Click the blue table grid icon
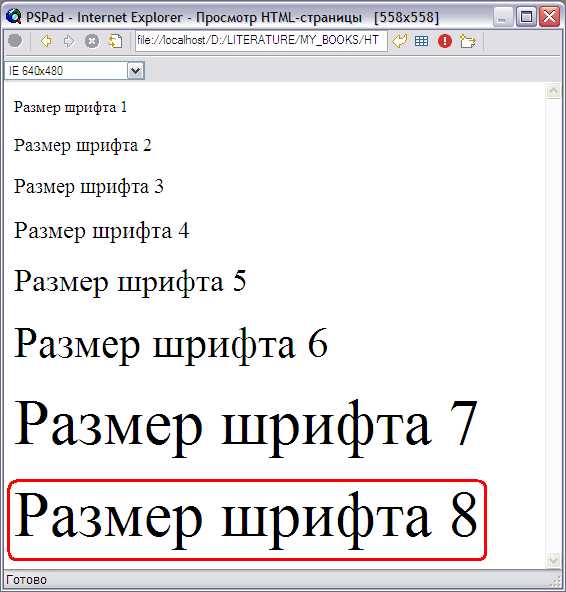Image resolution: width=566 pixels, height=592 pixels. pos(421,40)
